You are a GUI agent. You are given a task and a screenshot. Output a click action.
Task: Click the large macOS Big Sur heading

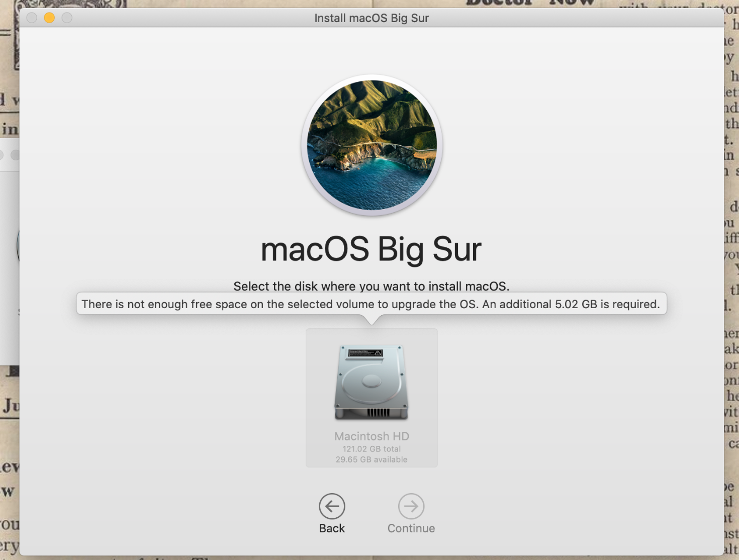[371, 250]
